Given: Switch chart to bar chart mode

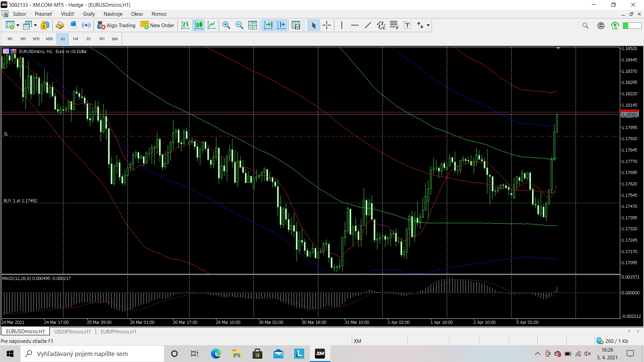Looking at the screenshot, I should point(185,25).
